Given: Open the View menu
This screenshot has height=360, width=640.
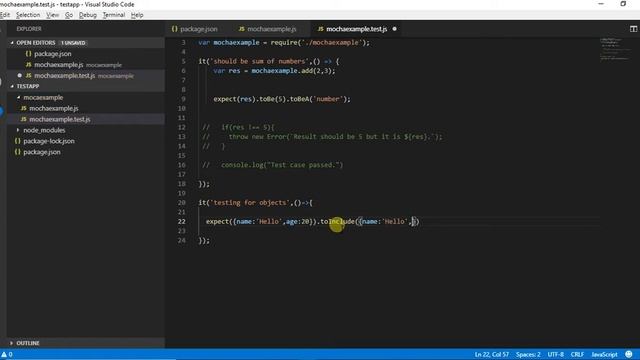Looking at the screenshot, I should [52, 15].
